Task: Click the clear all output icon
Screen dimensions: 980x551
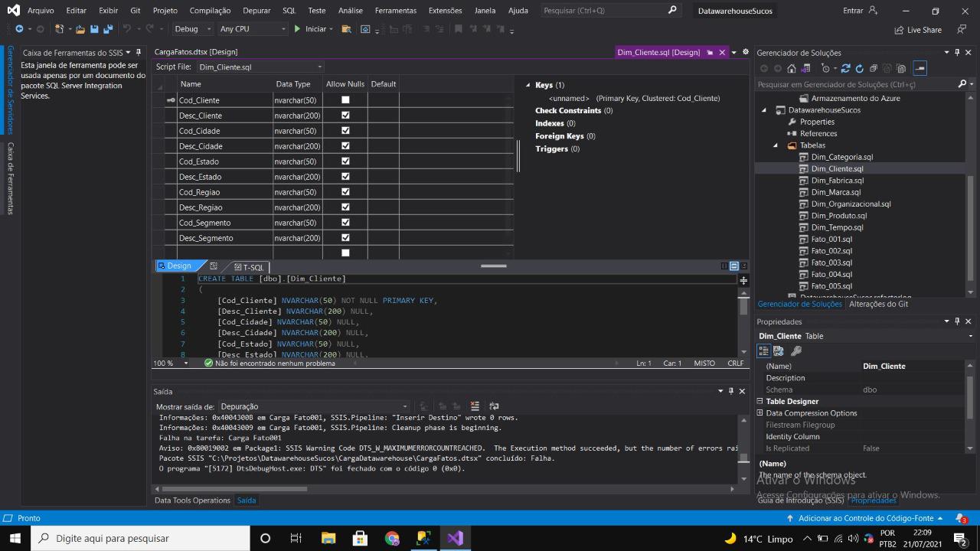Action: [x=475, y=406]
